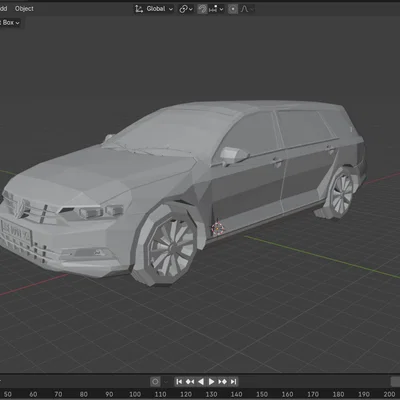This screenshot has width=400, height=400.
Task: Click the car's side mirror
Action: [234, 155]
